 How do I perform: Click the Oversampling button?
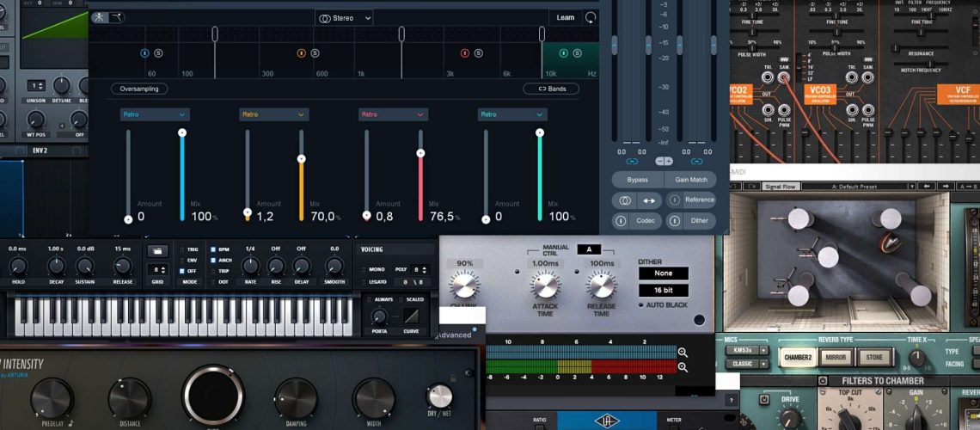click(139, 89)
